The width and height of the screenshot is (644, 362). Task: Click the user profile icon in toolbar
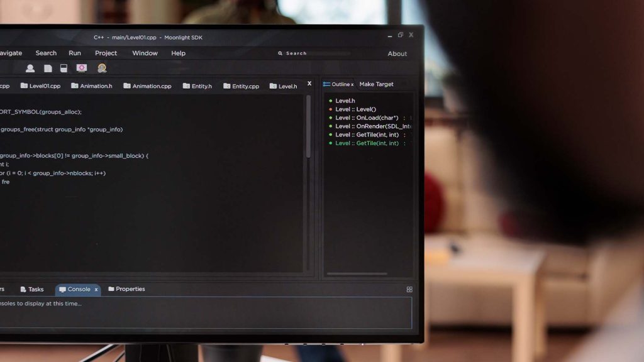(x=30, y=69)
